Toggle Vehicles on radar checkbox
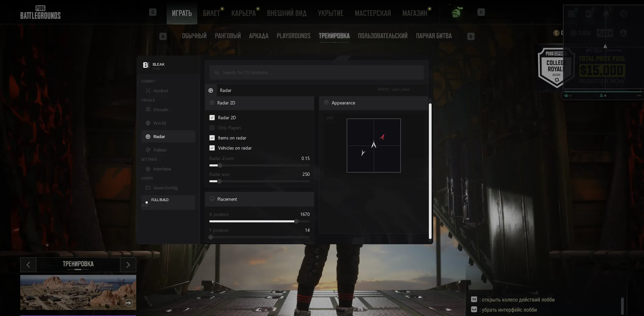 [212, 148]
